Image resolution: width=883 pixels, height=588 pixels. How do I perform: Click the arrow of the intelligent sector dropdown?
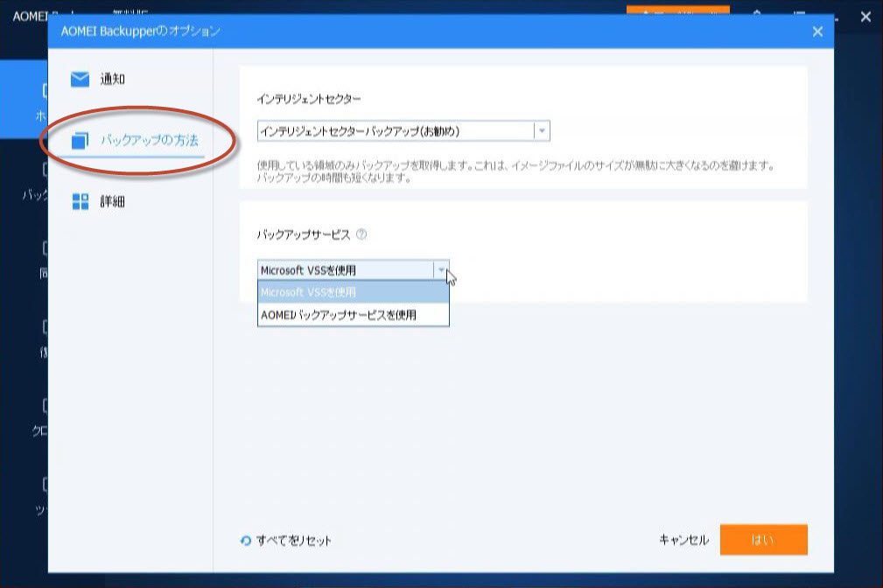click(x=542, y=131)
